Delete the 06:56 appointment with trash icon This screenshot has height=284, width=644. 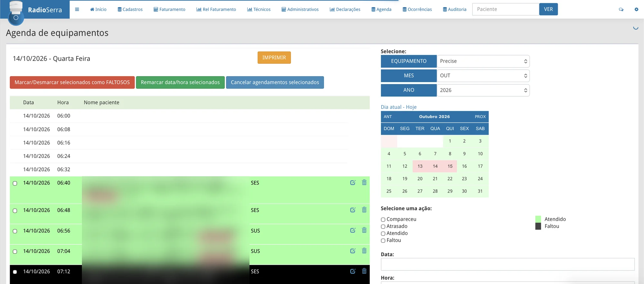364,230
